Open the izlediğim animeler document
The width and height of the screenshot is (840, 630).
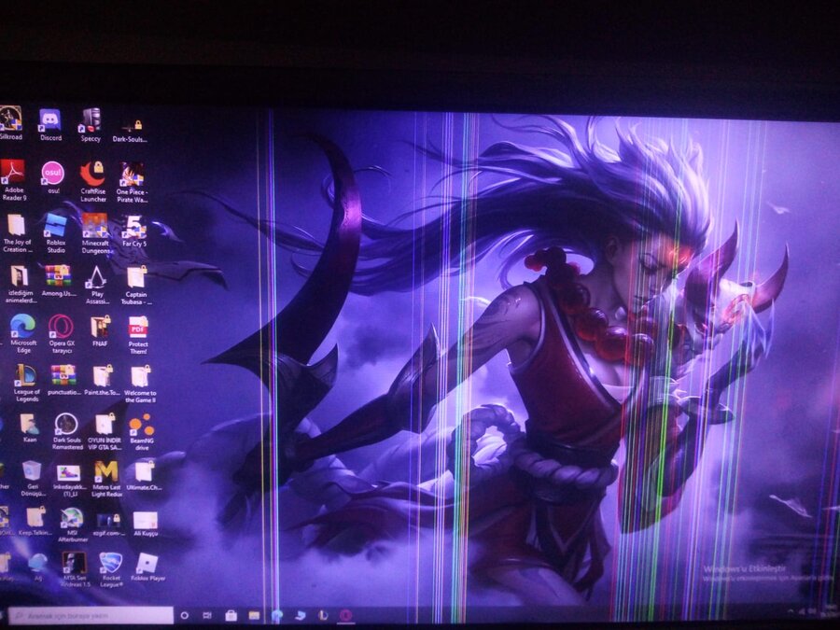(x=21, y=285)
